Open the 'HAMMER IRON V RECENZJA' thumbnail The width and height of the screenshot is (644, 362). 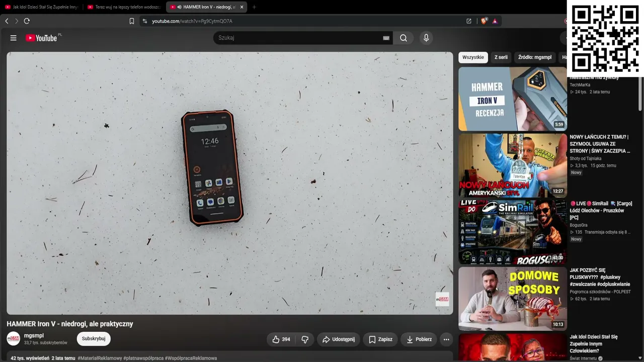click(x=513, y=99)
